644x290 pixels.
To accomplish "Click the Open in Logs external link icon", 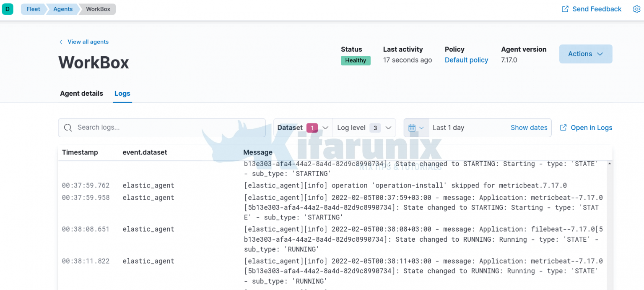I will click(x=563, y=128).
